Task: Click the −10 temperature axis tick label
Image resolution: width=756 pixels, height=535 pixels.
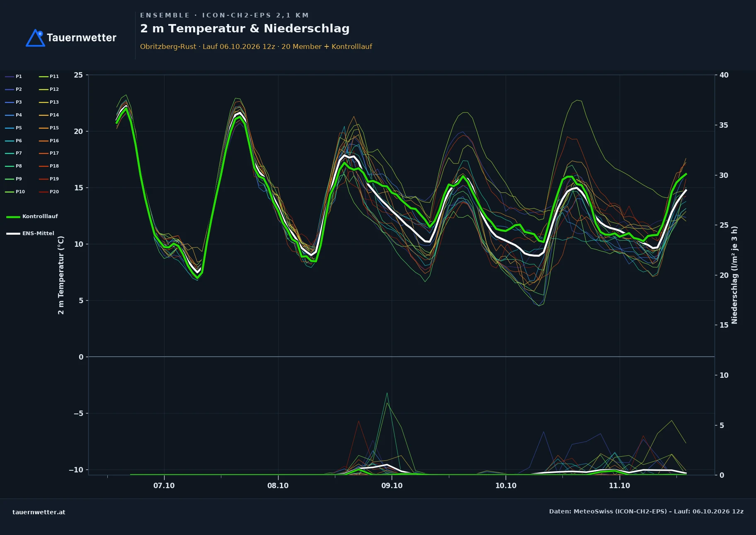Action: pyautogui.click(x=76, y=470)
